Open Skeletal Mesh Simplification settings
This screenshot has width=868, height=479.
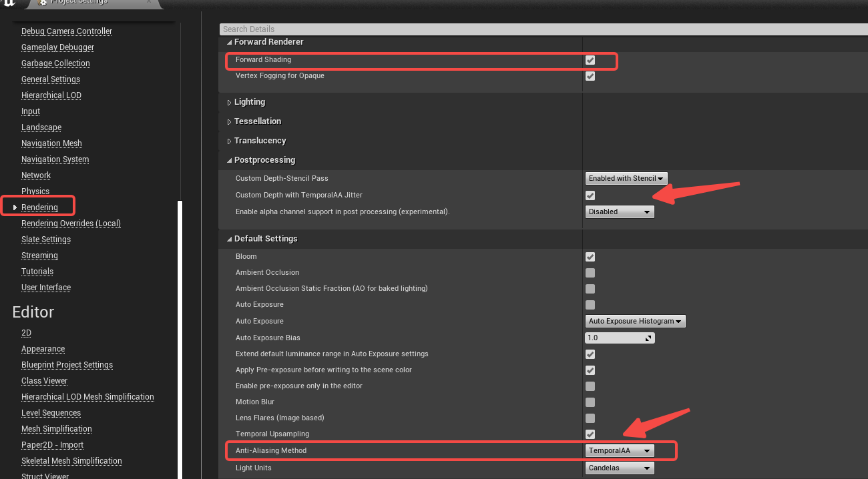click(x=71, y=461)
